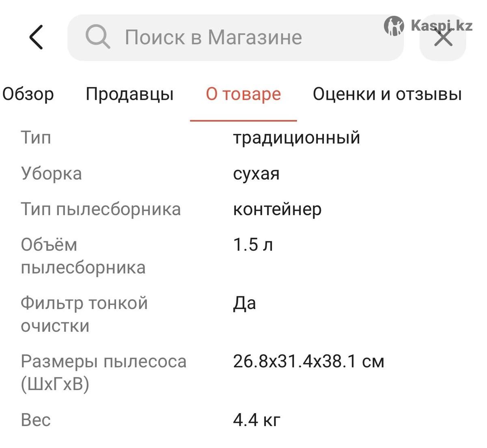Open the Оценки и отзывы tab

coord(387,94)
